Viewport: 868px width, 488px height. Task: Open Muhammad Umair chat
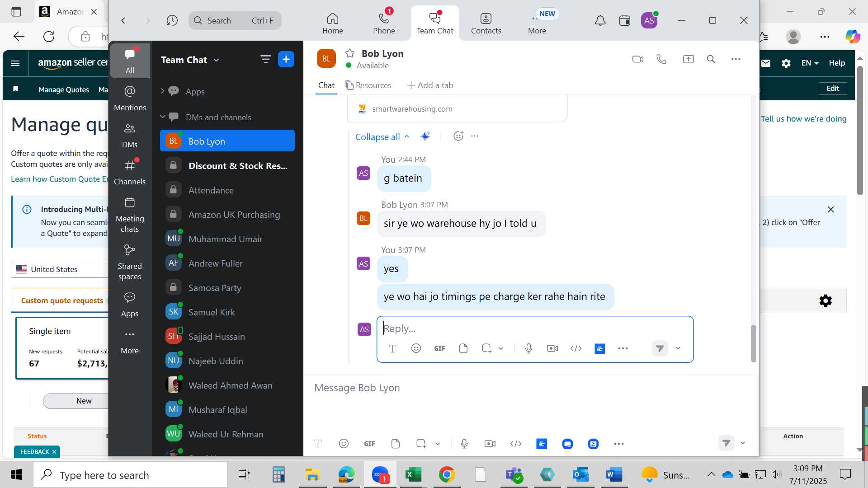pyautogui.click(x=227, y=239)
